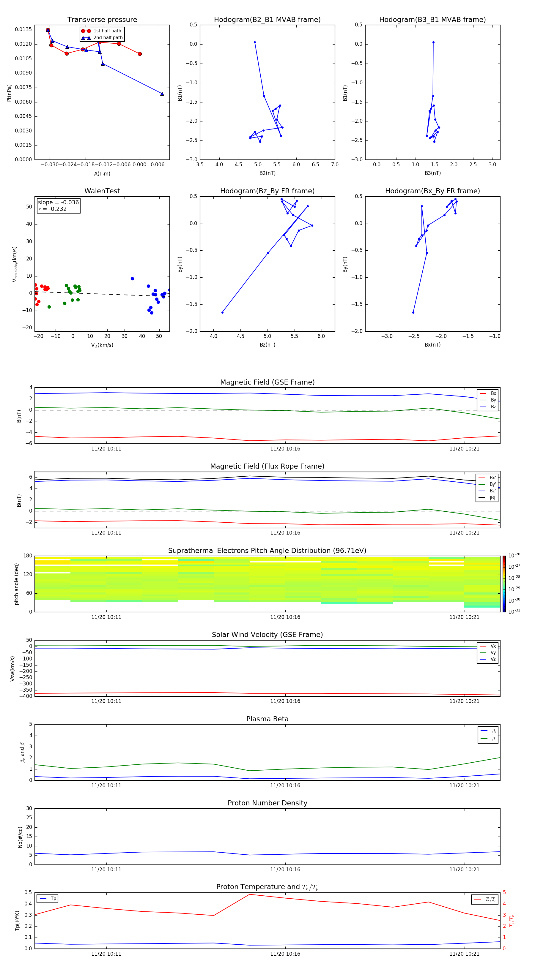Screen dimensions: 535x980
Task: Click '11/20 10:11' under the Plasma Beta panel
Action: [x=106, y=785]
